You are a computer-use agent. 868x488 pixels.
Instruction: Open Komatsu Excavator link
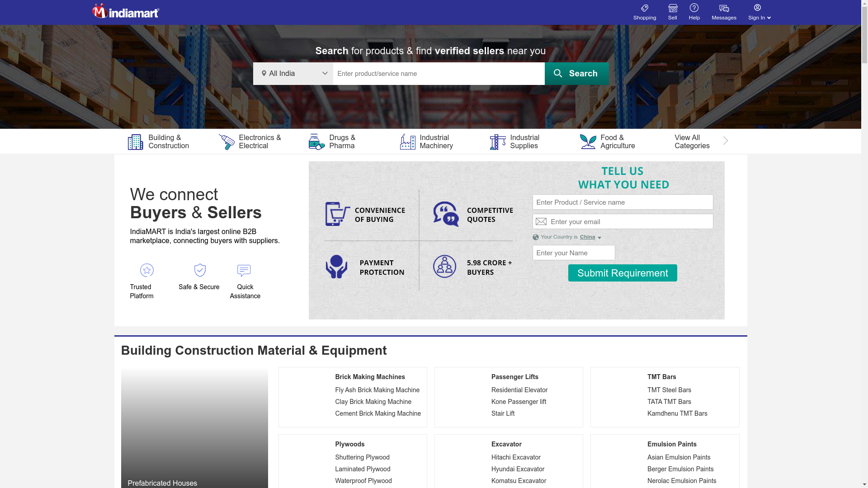tap(519, 481)
